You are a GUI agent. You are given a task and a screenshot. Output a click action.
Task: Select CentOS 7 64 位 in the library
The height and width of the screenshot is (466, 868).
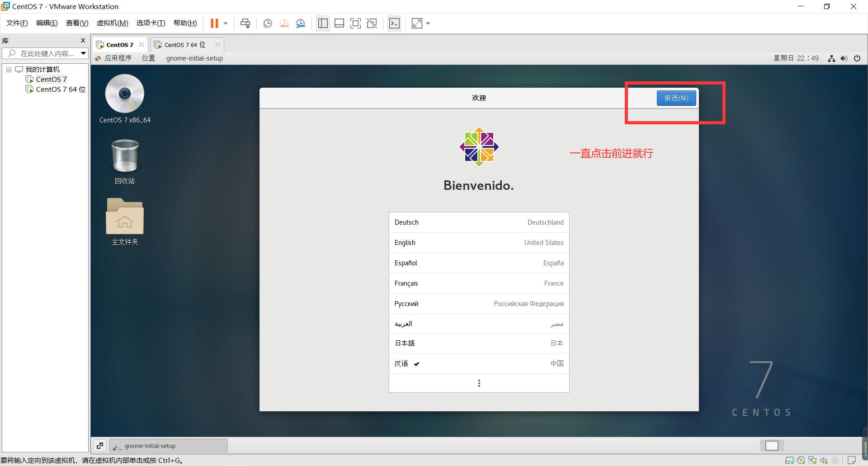click(56, 89)
